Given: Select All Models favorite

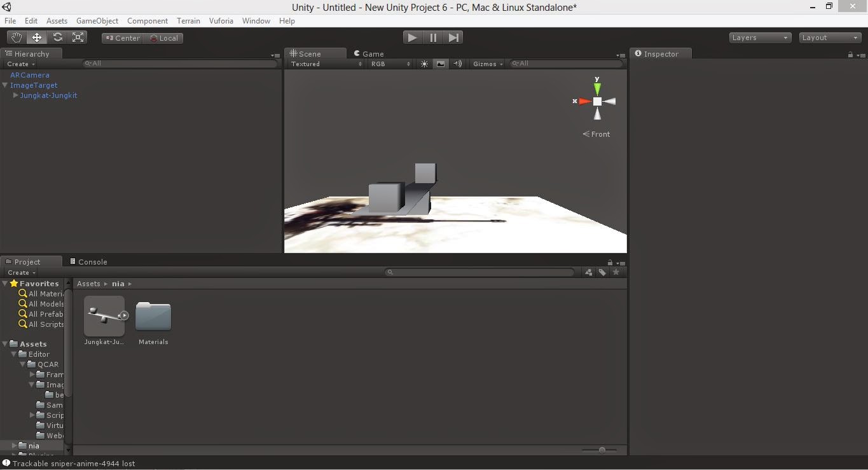Looking at the screenshot, I should click(x=41, y=304).
